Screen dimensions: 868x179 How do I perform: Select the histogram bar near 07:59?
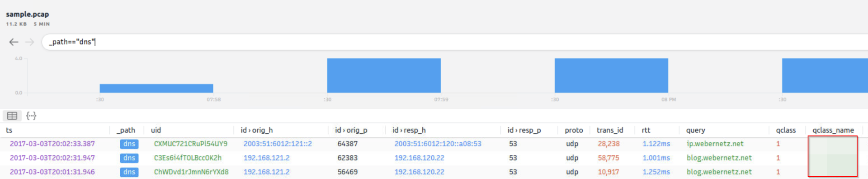[384, 76]
